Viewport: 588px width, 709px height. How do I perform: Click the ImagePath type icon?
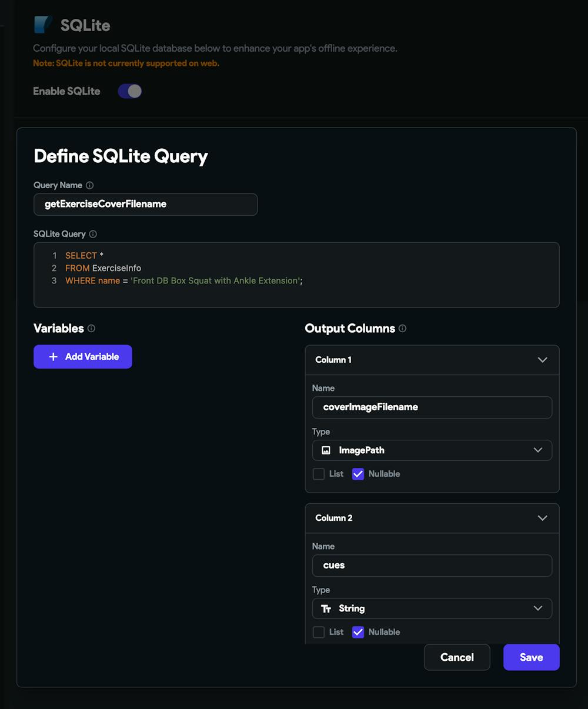point(326,450)
